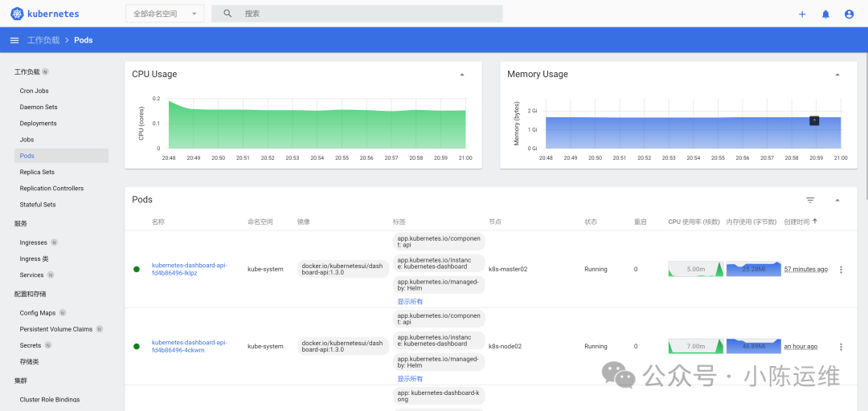The image size is (868, 411).
Task: Go to Jobs in sidebar
Action: point(27,140)
